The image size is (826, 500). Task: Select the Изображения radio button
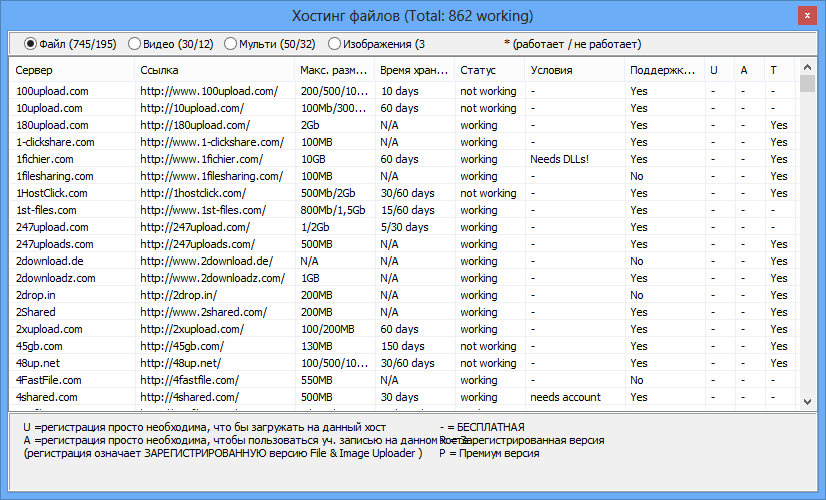(x=376, y=44)
